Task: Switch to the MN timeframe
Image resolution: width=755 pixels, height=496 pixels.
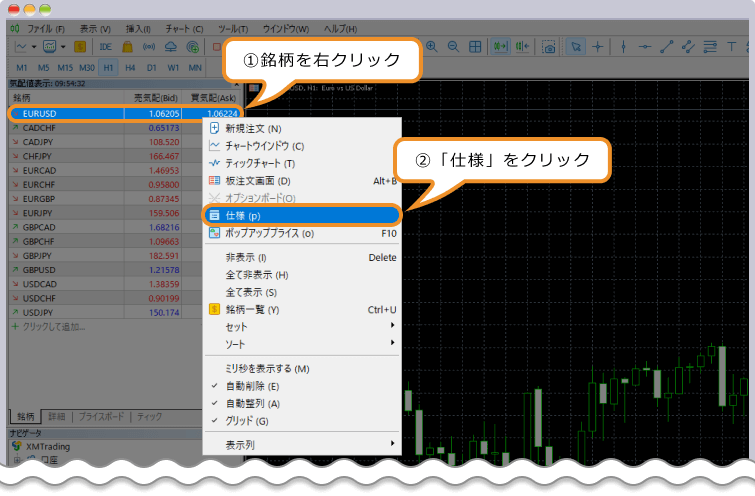Action: pyautogui.click(x=195, y=68)
